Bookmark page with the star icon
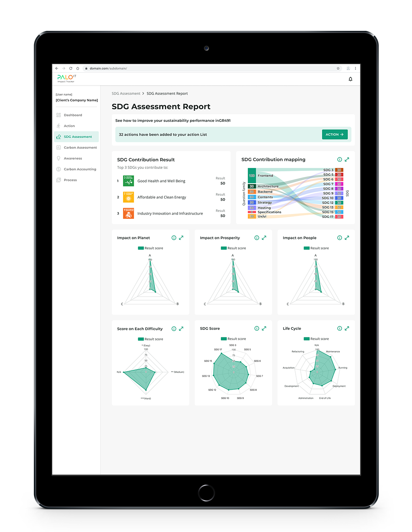Viewport: 412px width, 532px height. 338,68
